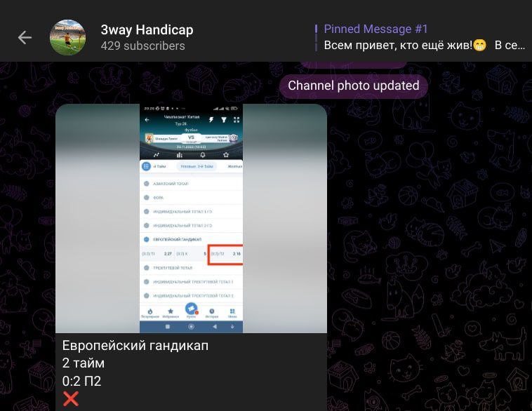
Task: Click the Channel photo updated notice
Action: (x=353, y=86)
